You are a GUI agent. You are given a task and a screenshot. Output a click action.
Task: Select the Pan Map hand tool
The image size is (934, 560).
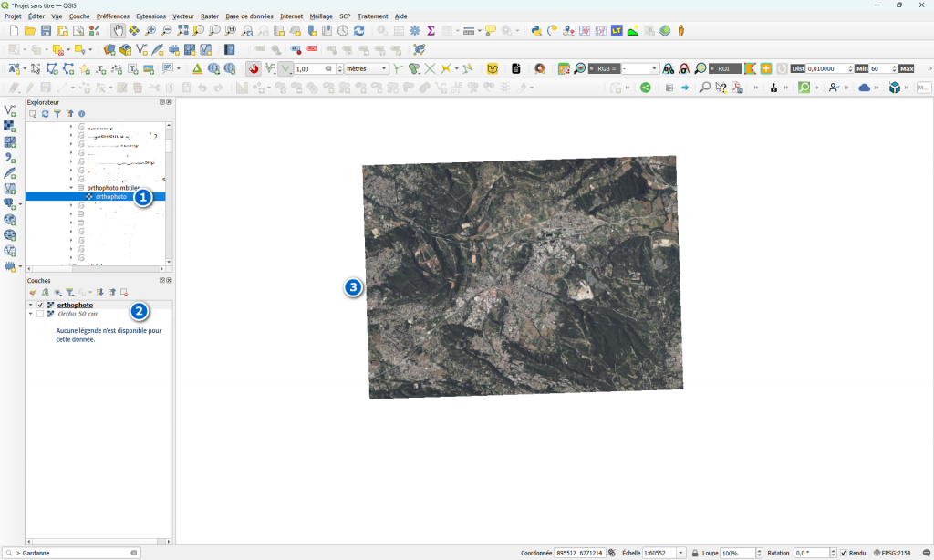coord(119,31)
